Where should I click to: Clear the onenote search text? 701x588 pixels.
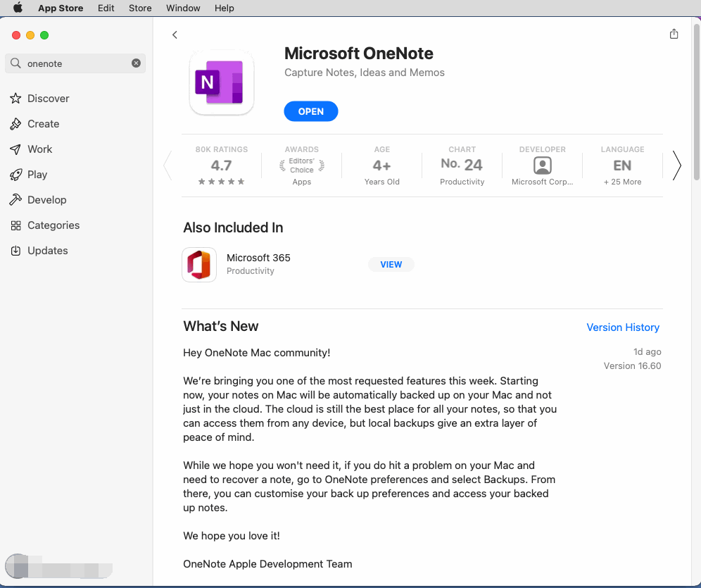coord(137,63)
